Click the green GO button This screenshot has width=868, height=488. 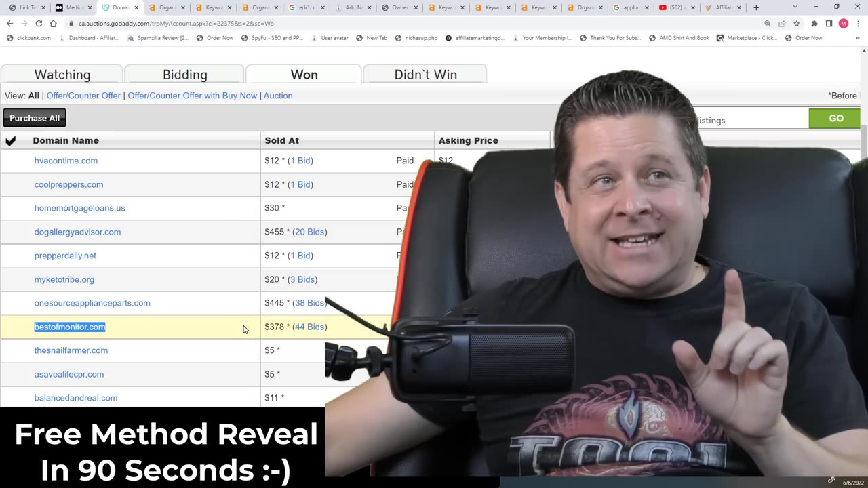tap(835, 118)
